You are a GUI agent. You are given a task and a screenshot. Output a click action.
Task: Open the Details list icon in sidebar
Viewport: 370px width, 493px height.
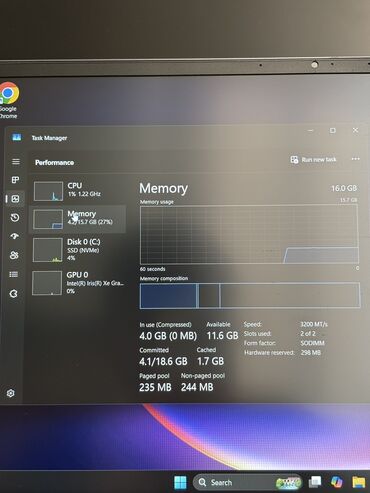point(14,274)
